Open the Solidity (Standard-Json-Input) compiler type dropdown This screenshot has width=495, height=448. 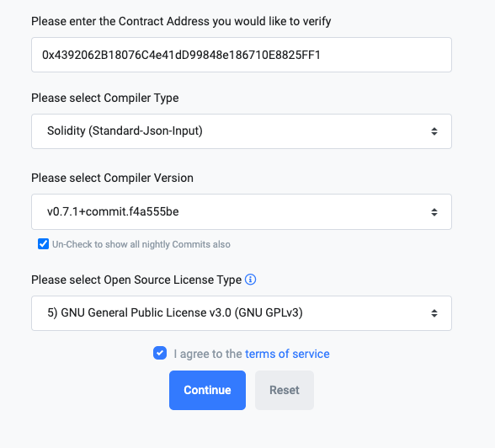(242, 131)
